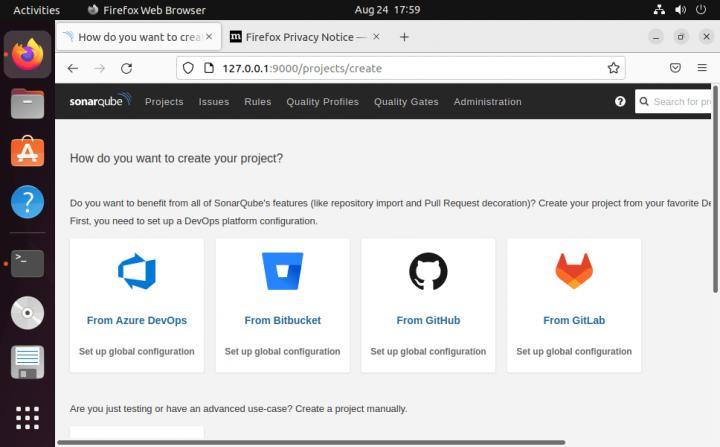
Task: Click the horizontal page scrollbar
Action: (x=311, y=442)
